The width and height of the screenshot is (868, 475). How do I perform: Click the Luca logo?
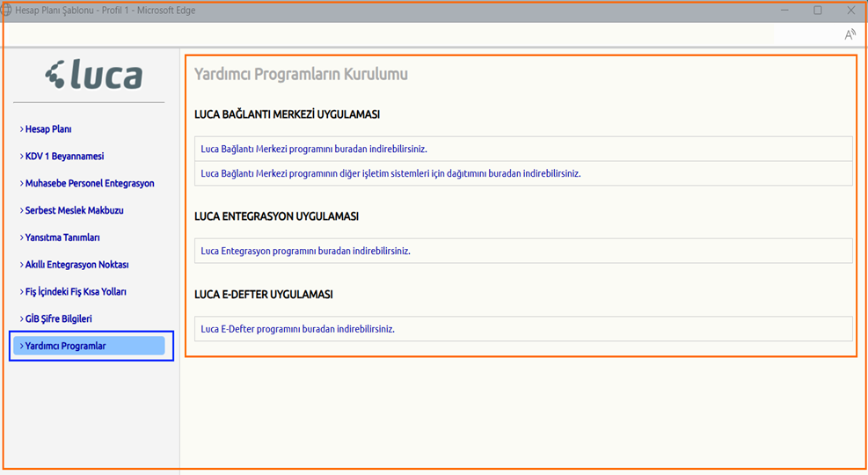point(94,75)
